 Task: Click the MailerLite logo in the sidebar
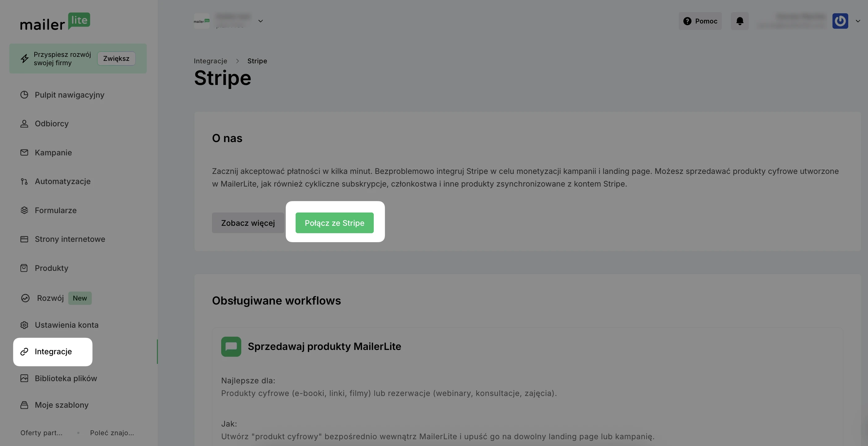click(x=55, y=22)
